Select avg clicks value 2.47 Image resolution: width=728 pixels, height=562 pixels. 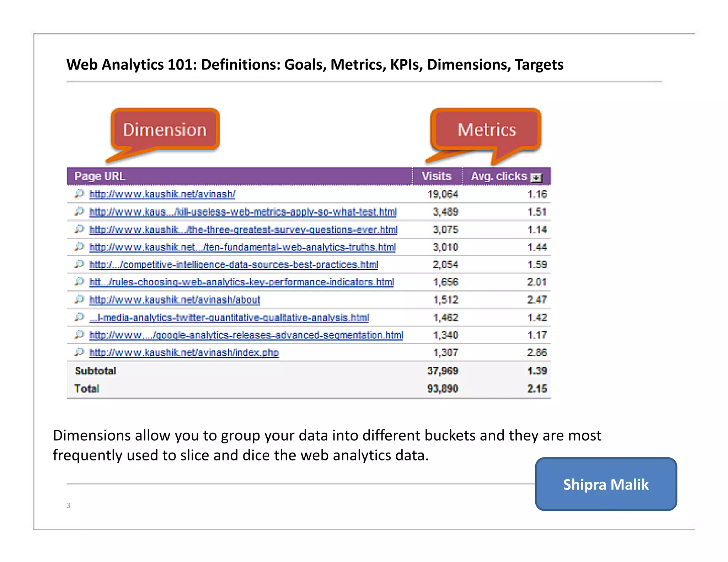(x=537, y=300)
